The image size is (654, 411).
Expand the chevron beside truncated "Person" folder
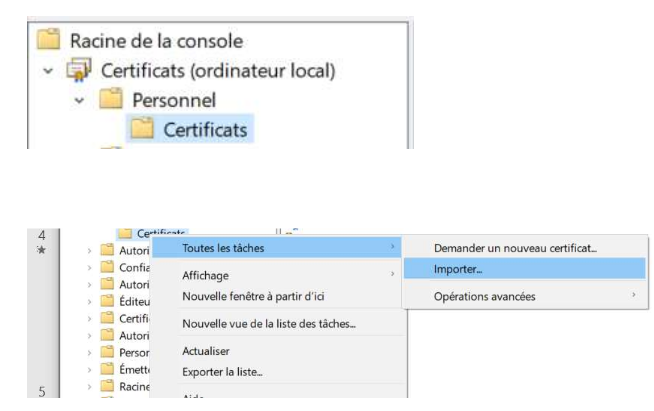pyautogui.click(x=89, y=352)
